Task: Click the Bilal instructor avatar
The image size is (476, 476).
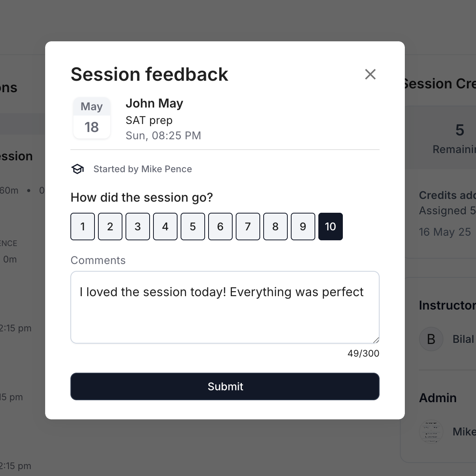Action: (x=431, y=339)
